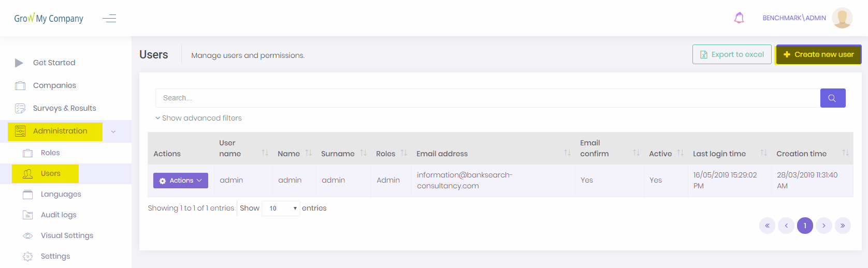The width and height of the screenshot is (868, 268).
Task: Sort table by User name column
Action: 230,148
